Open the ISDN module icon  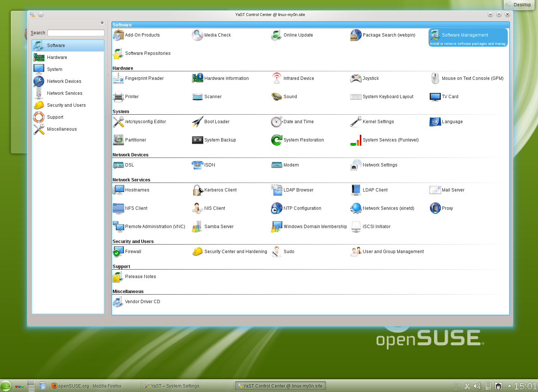point(198,165)
